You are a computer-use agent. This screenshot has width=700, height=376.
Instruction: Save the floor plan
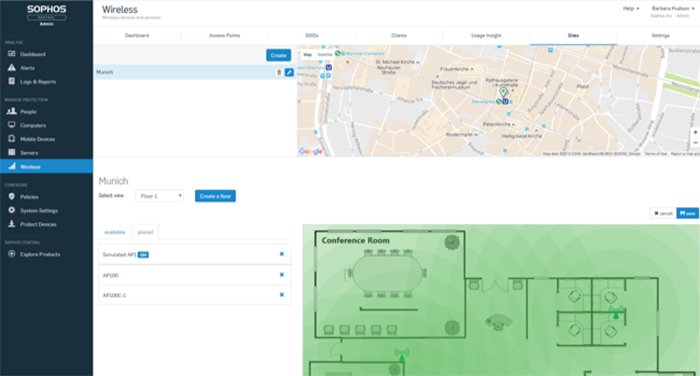coord(688,213)
